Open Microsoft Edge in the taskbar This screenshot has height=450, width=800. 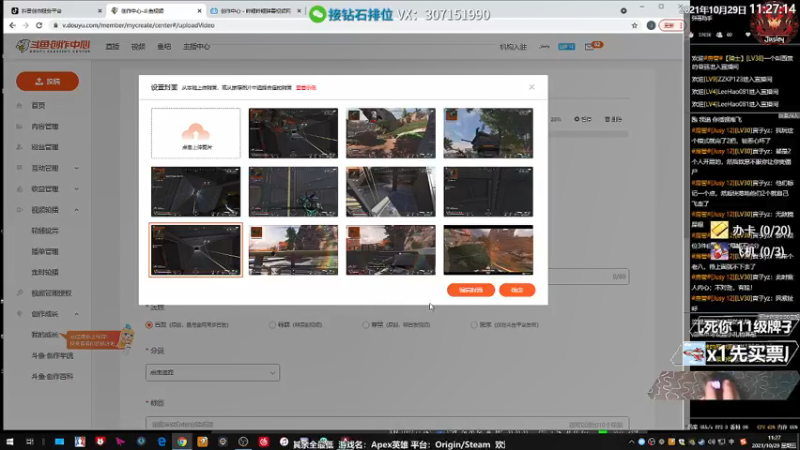[161, 442]
